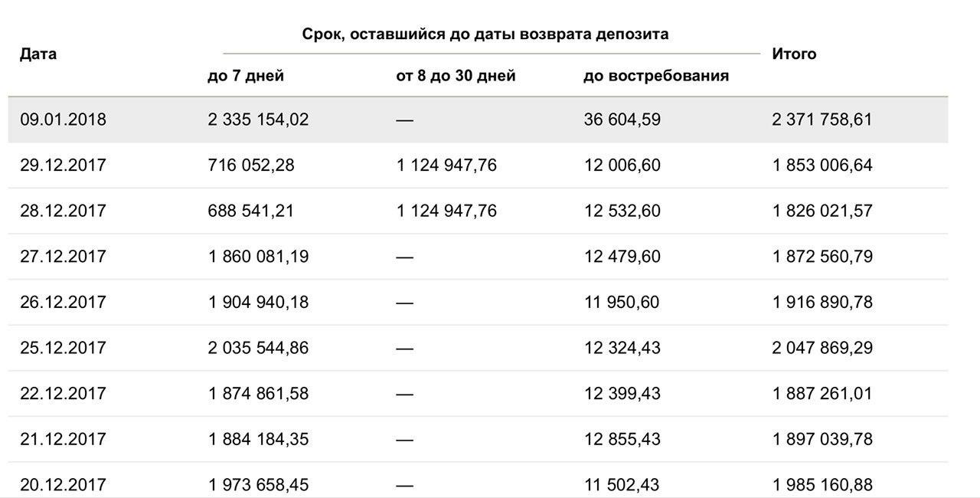Click the value 2 335 154,02
The width and height of the screenshot is (980, 498).
point(258,120)
